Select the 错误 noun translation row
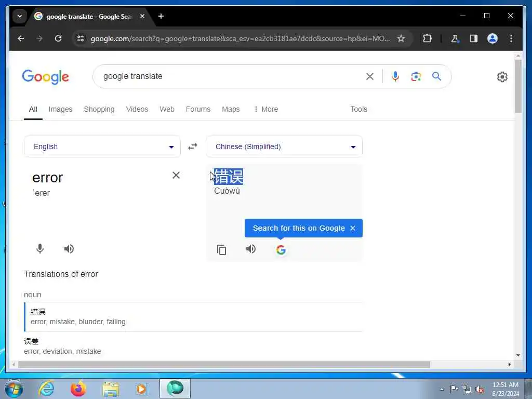 click(193, 316)
